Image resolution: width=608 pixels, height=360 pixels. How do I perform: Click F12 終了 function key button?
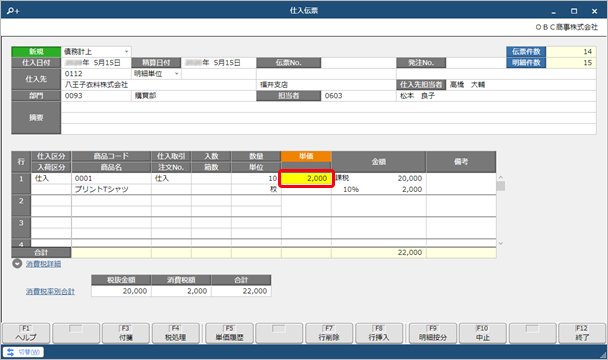click(x=582, y=333)
